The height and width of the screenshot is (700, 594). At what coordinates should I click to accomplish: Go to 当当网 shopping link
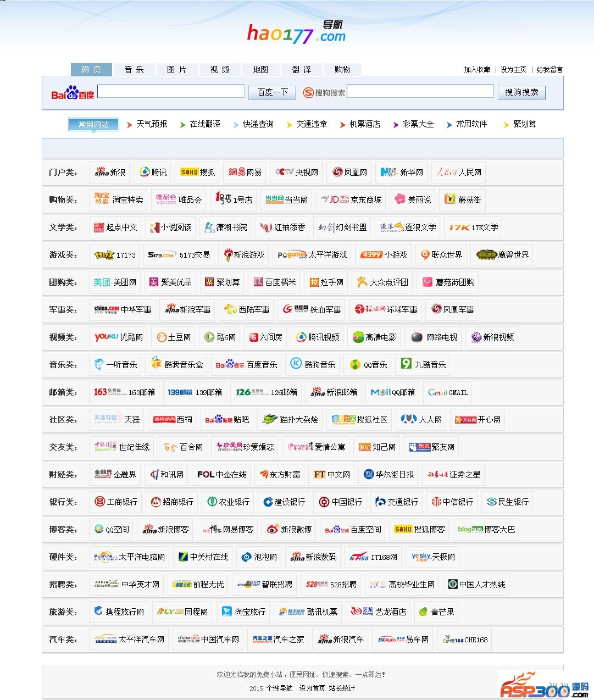pyautogui.click(x=286, y=199)
